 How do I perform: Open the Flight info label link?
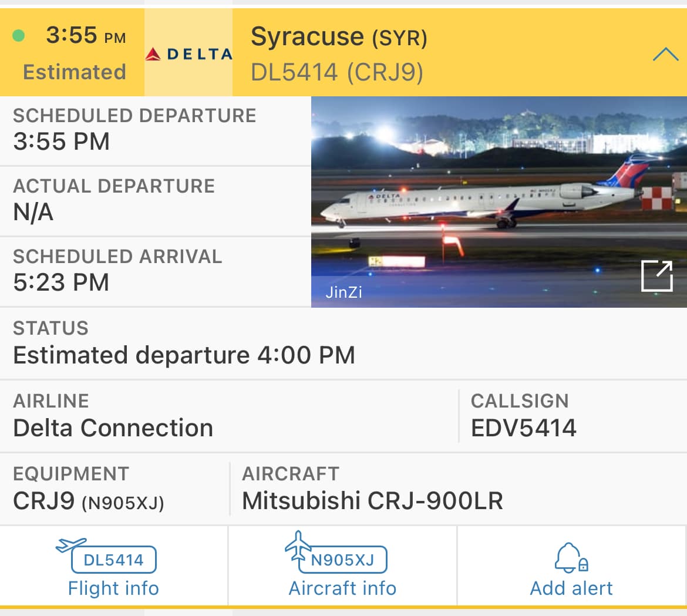[x=113, y=588]
